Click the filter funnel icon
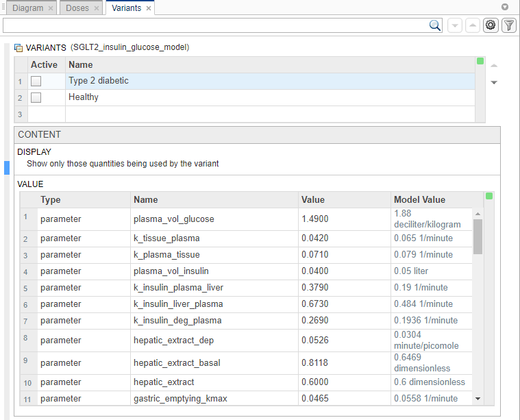 [x=509, y=25]
